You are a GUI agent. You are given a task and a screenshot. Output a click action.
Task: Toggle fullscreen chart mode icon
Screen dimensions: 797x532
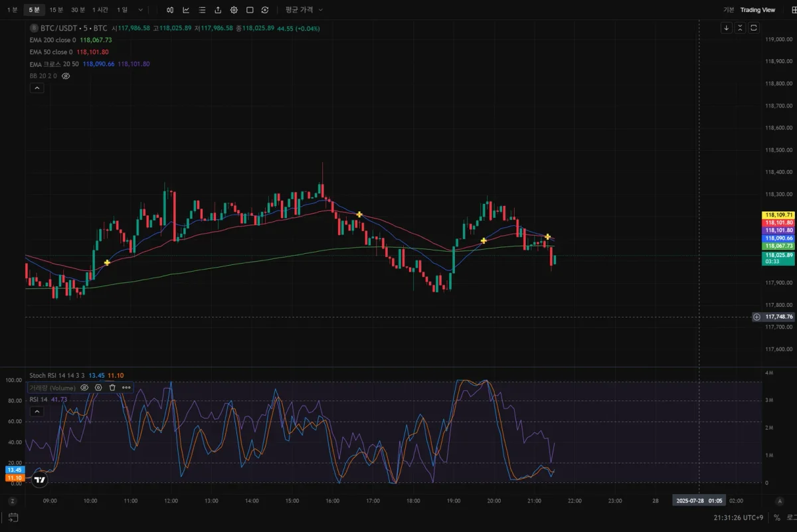[x=250, y=10]
